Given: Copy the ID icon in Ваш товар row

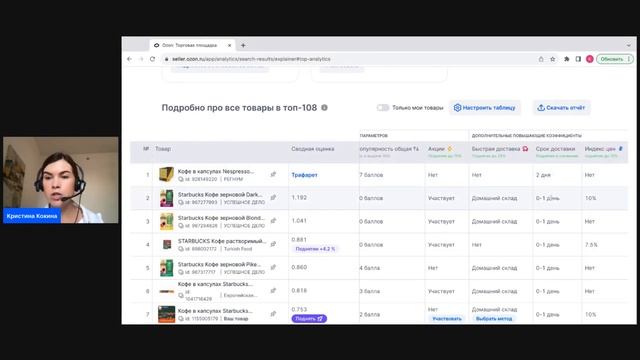Looking at the screenshot, I should click(x=180, y=318).
